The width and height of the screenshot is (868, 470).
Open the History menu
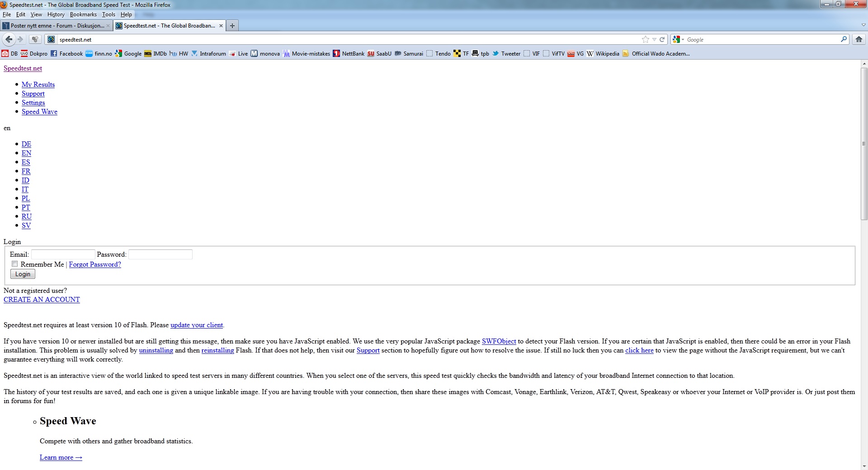tap(56, 14)
